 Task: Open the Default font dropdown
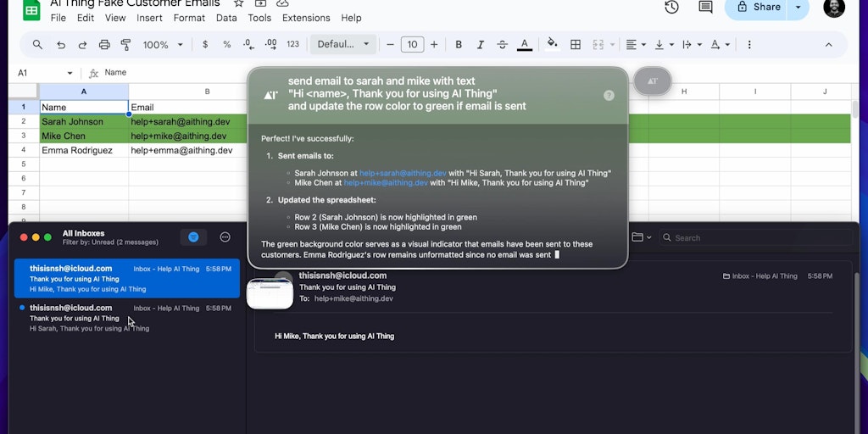[343, 45]
